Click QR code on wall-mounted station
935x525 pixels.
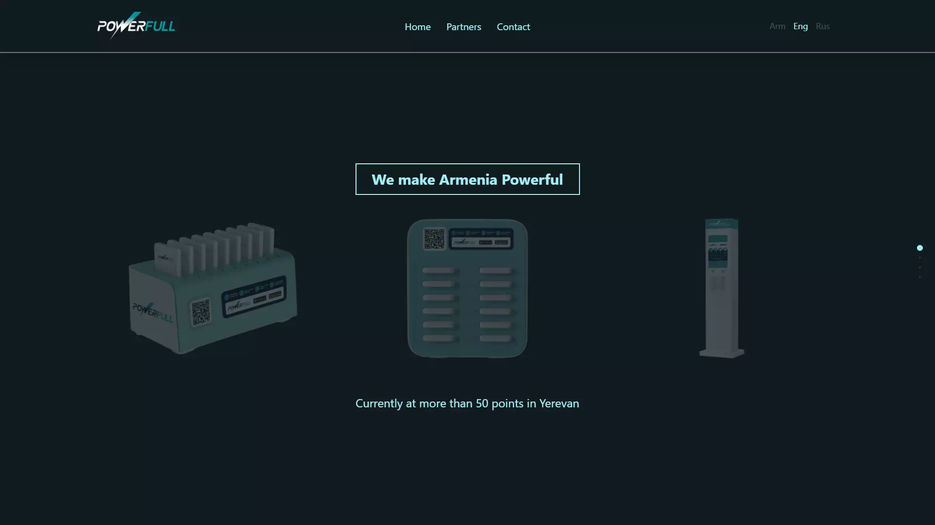(x=434, y=238)
